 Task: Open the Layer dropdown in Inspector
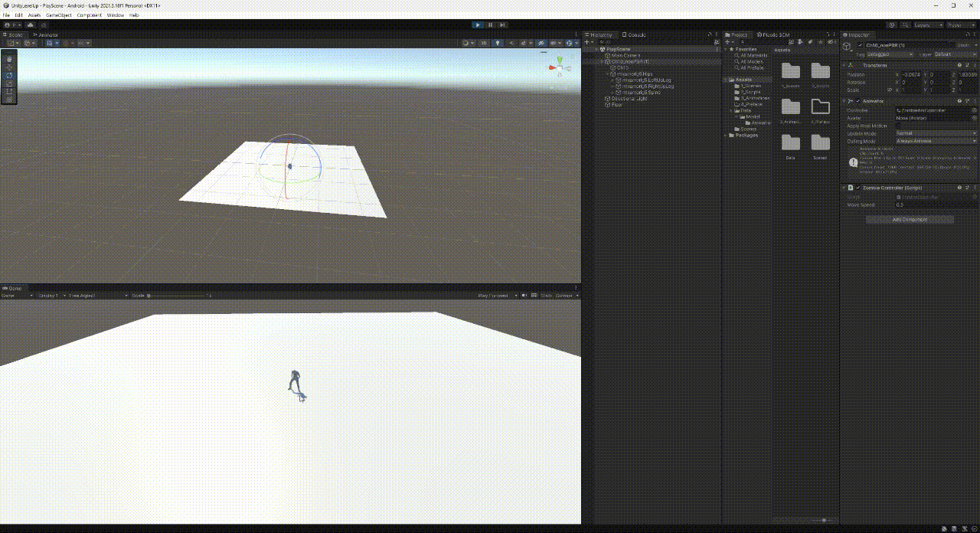click(x=955, y=54)
